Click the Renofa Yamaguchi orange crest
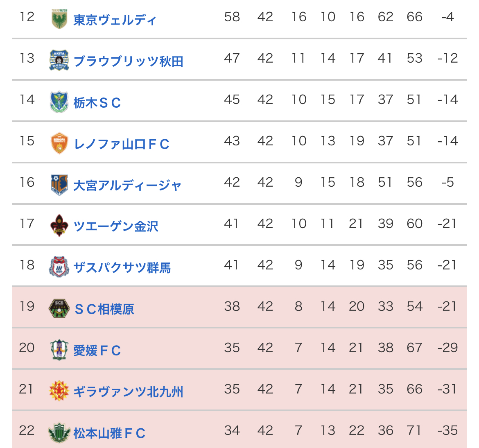The height and width of the screenshot is (448, 479). (59, 143)
